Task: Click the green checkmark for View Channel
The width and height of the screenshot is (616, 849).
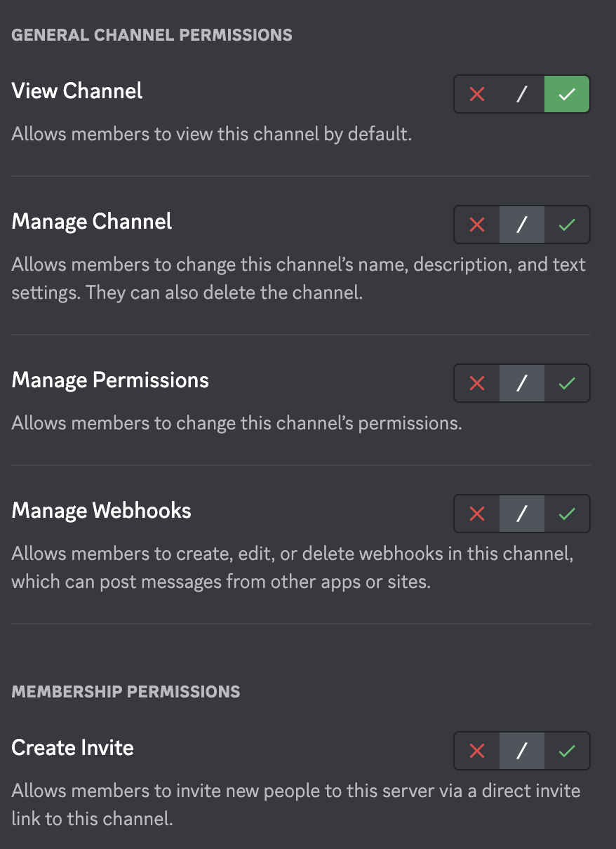Action: 567,94
